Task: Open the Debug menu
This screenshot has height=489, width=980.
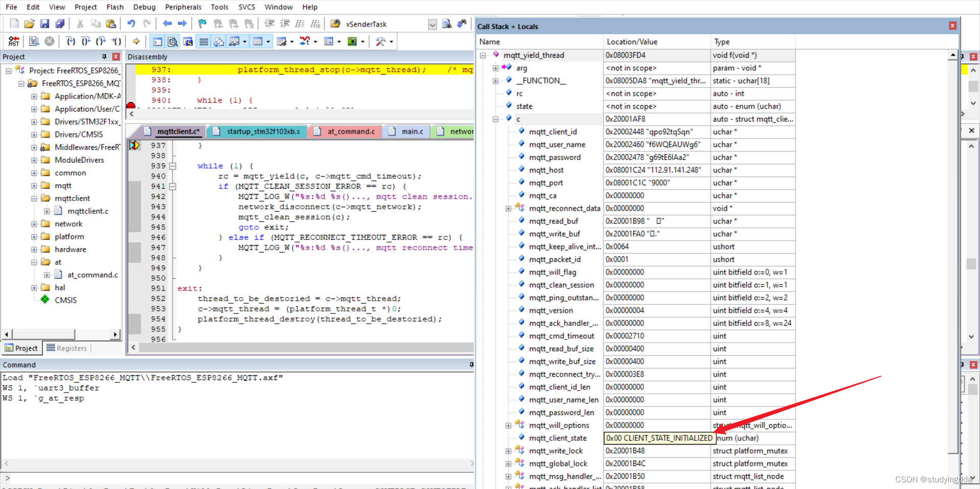Action: [144, 7]
